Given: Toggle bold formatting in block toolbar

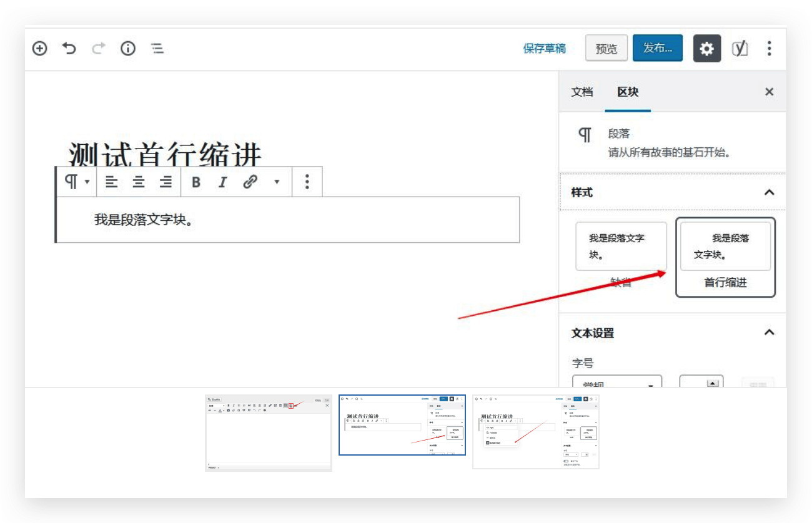Looking at the screenshot, I should click(196, 182).
